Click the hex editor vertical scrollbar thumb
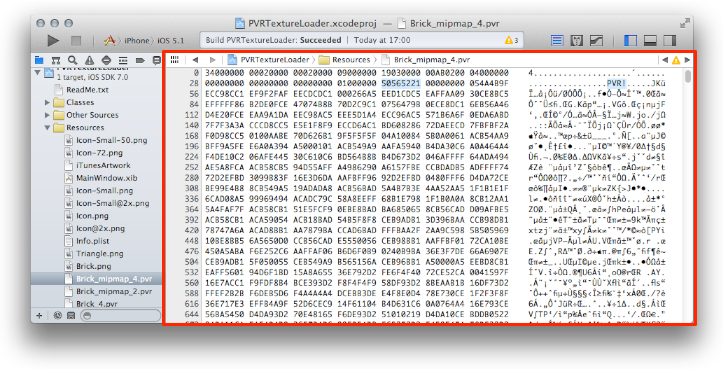 pyautogui.click(x=688, y=76)
